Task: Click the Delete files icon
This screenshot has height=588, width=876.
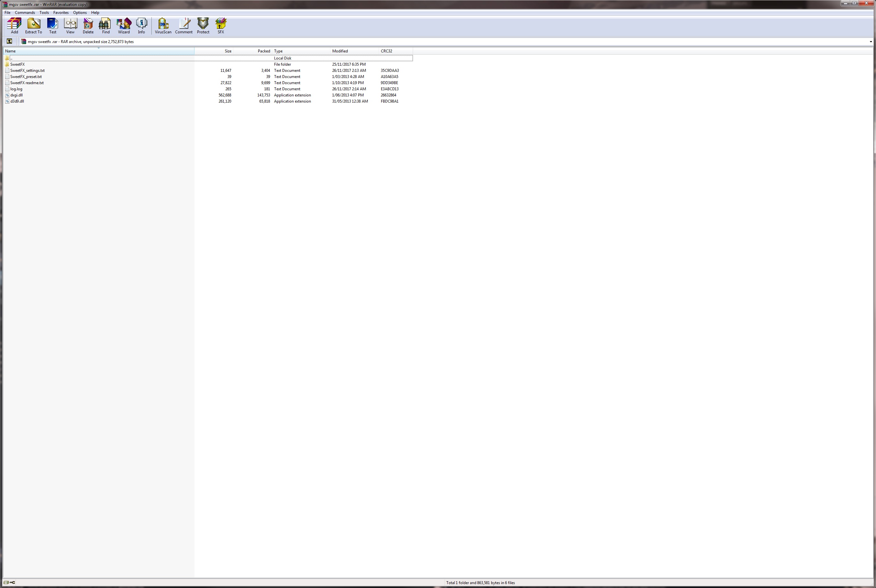Action: tap(88, 25)
